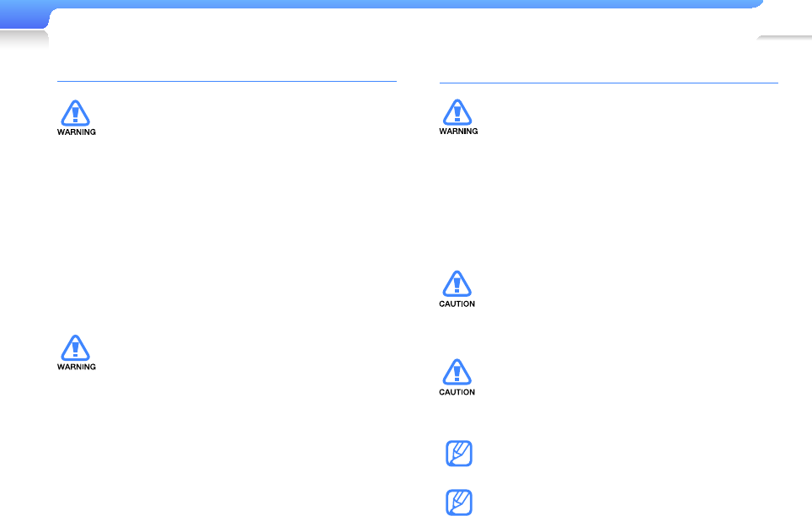
Task: Click the exclamation mark inside first CAUTION triangle
Action: [x=457, y=285]
